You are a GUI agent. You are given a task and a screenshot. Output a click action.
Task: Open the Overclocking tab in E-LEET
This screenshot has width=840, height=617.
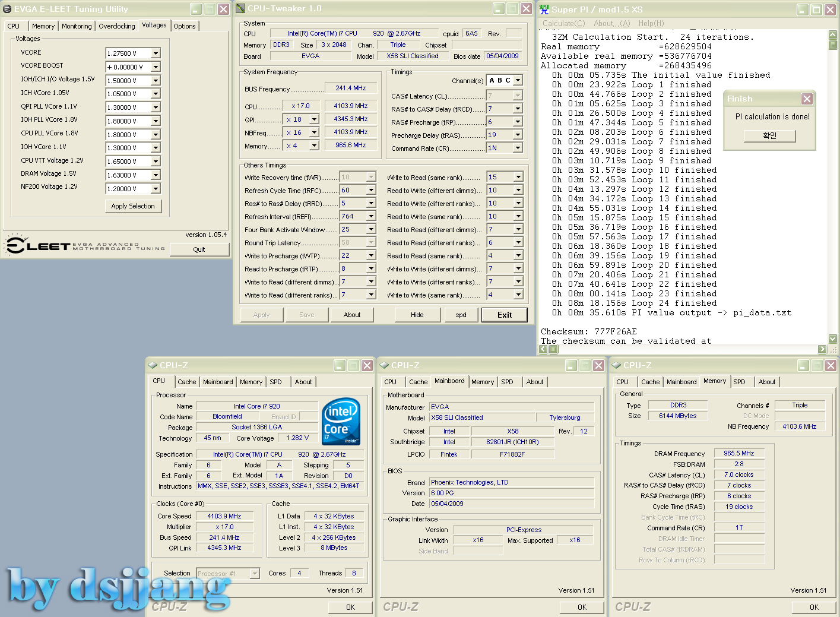tap(117, 26)
